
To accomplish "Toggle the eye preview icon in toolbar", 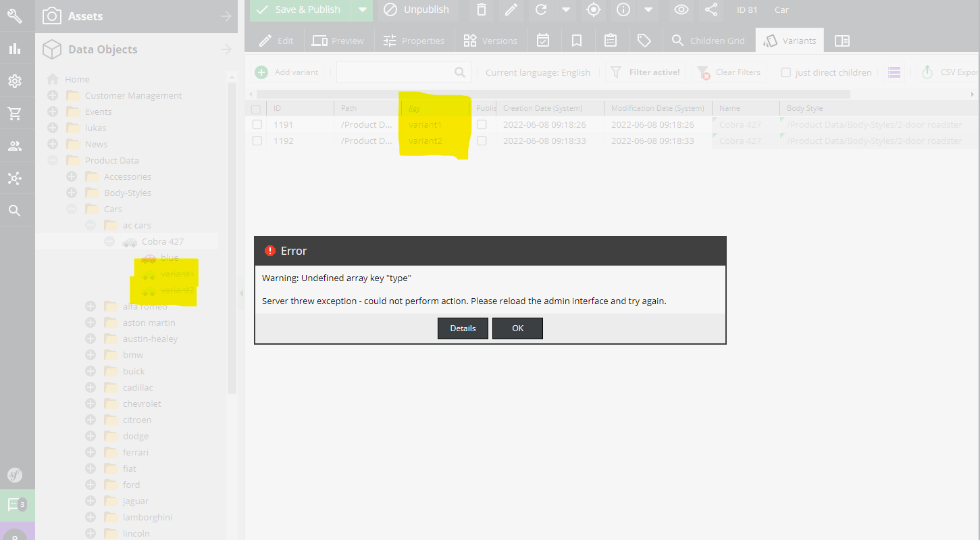I will pyautogui.click(x=682, y=9).
